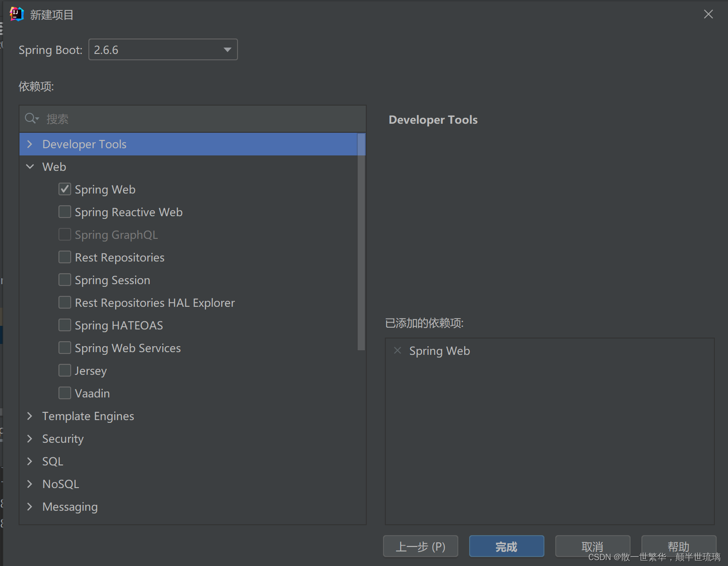Uncheck the Spring Web checkbox
Image resolution: width=728 pixels, height=566 pixels.
(x=65, y=189)
